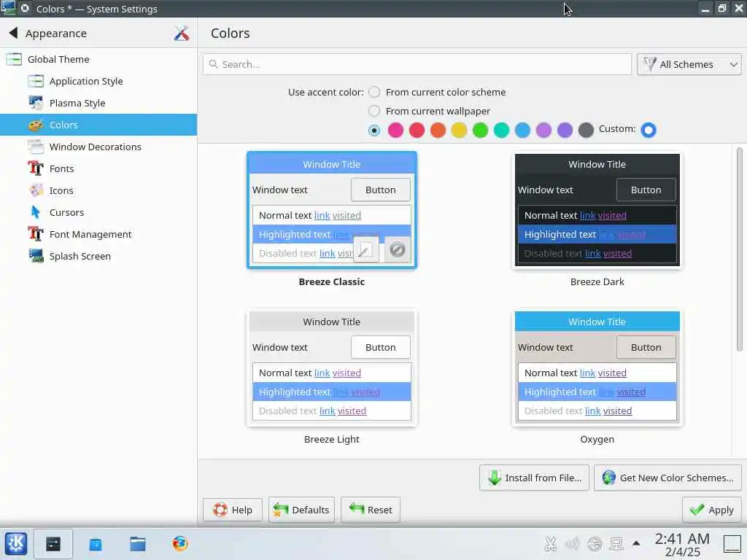Click the Font Management icon

(36, 234)
